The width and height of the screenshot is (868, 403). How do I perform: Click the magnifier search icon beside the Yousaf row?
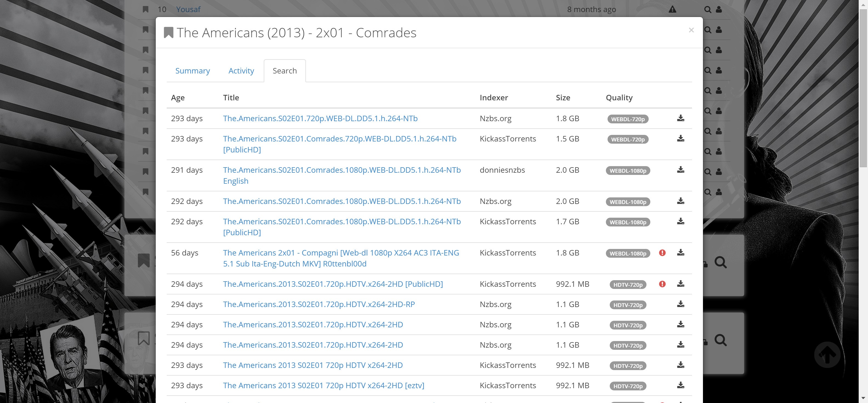[x=707, y=9]
